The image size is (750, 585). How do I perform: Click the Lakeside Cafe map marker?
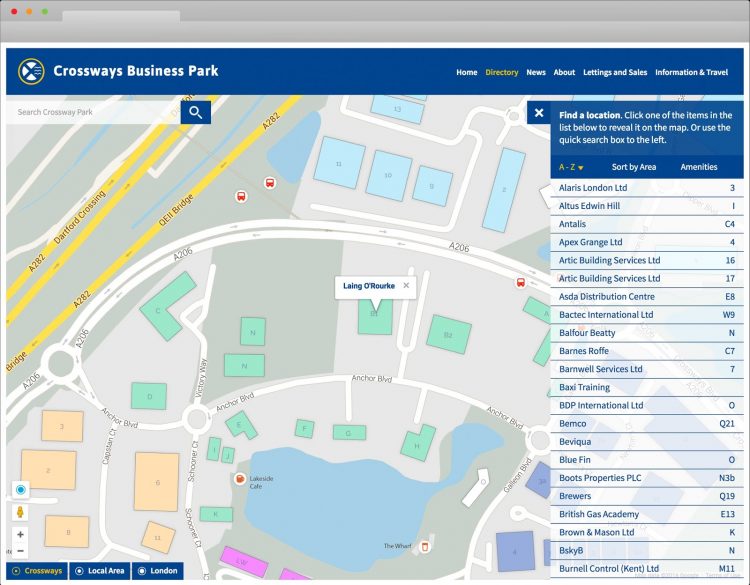240,480
